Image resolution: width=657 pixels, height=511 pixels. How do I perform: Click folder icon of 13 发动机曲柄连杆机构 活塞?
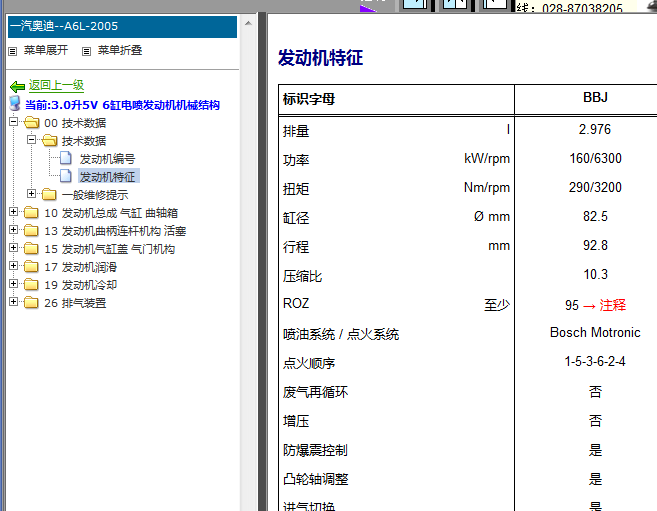click(31, 230)
